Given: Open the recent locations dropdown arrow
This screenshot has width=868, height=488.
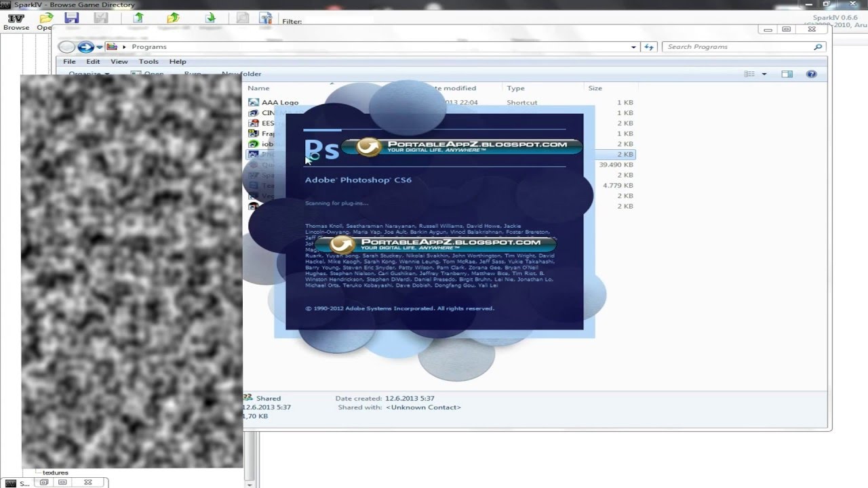Looking at the screenshot, I should (99, 47).
